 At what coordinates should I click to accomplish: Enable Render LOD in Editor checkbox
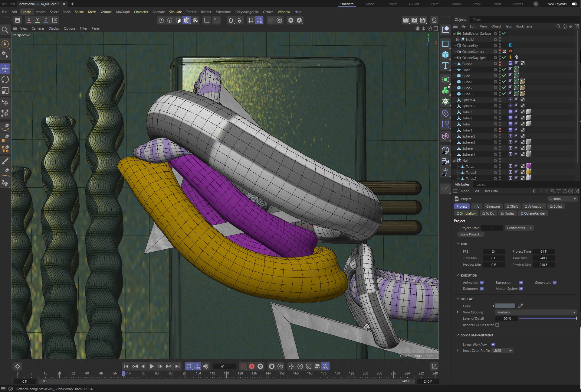[x=497, y=325]
